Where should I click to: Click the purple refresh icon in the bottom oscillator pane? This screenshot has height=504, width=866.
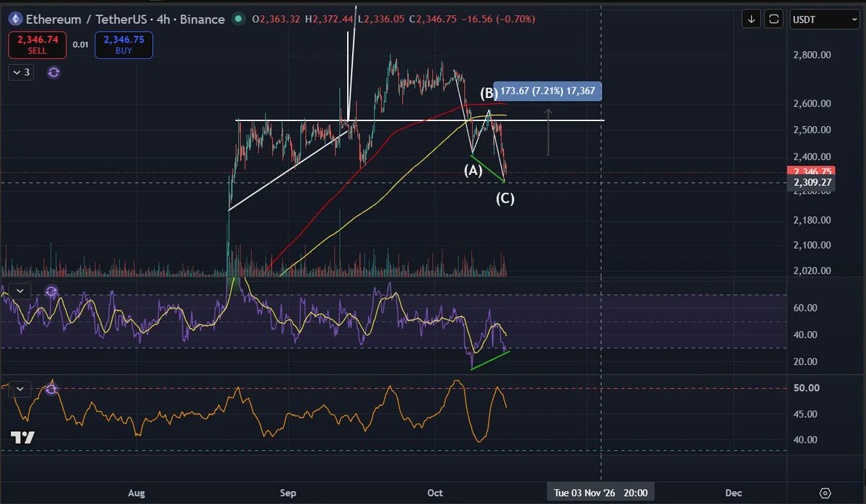point(51,390)
